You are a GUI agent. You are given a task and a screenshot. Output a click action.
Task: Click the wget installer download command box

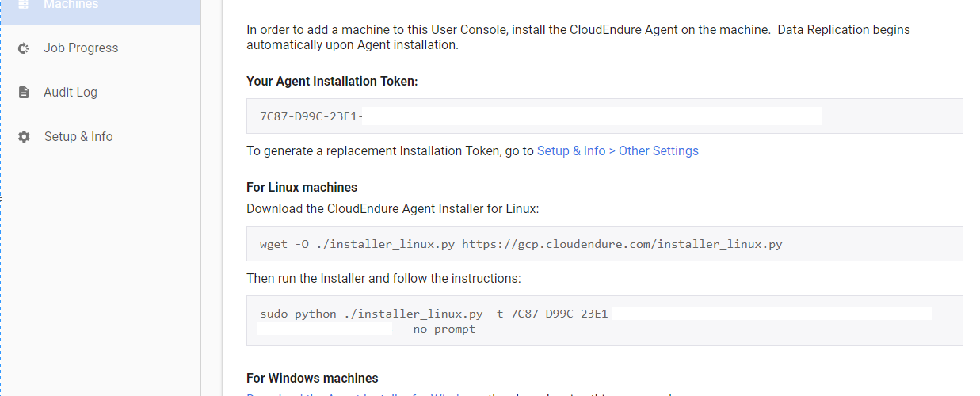coord(604,244)
